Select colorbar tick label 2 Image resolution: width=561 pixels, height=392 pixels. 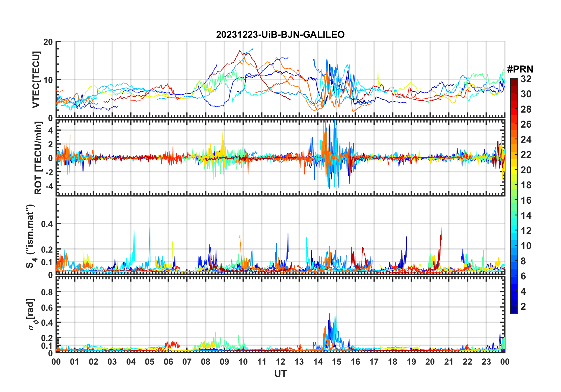pos(523,307)
